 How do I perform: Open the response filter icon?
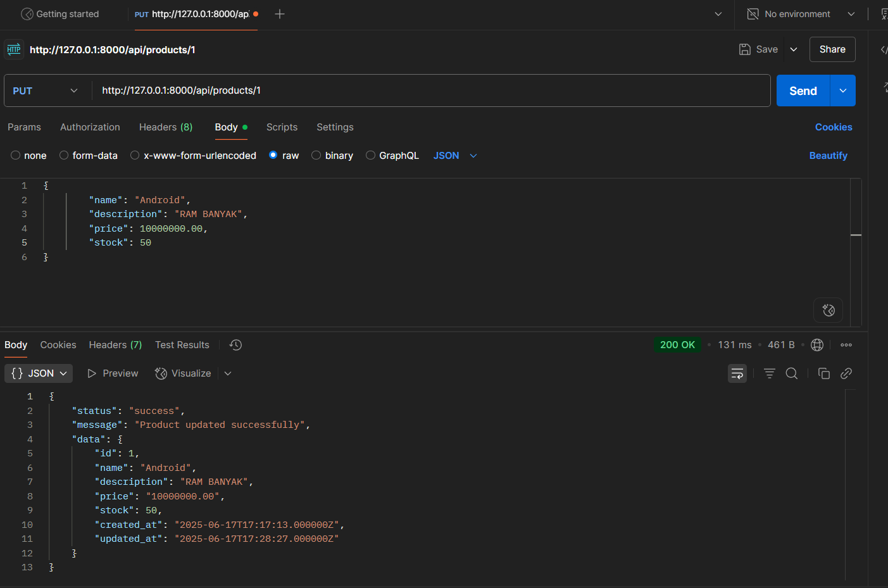[769, 373]
